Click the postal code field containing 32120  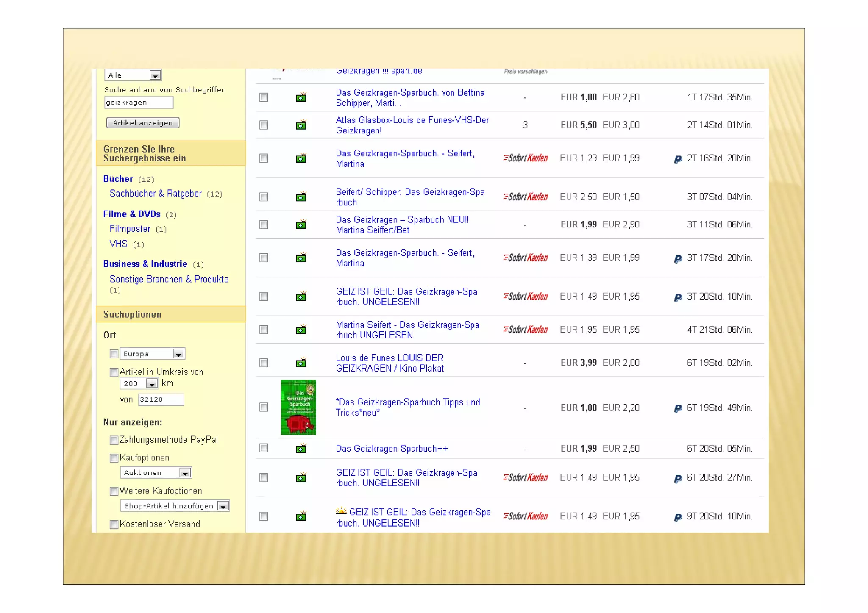point(161,399)
